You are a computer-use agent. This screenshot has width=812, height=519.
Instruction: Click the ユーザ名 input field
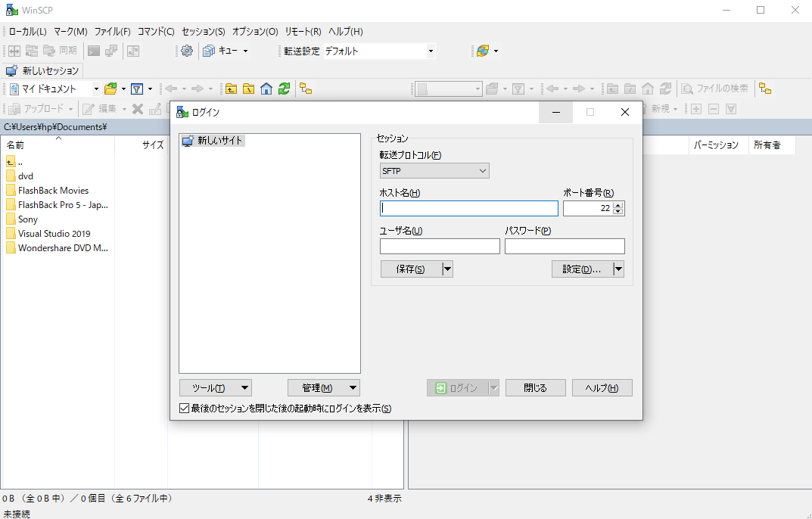[x=440, y=246]
